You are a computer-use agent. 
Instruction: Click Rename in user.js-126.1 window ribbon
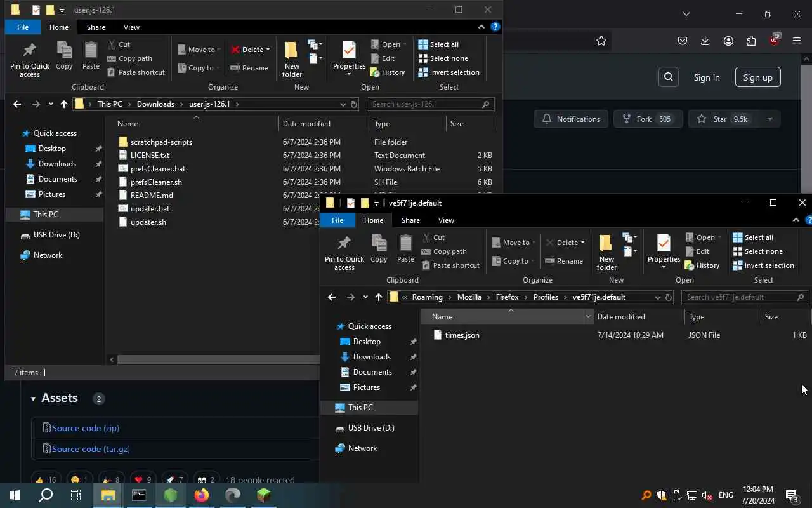pos(249,68)
